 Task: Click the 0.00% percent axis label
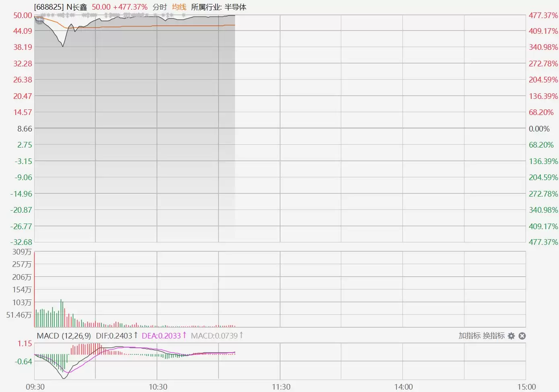[539, 129]
